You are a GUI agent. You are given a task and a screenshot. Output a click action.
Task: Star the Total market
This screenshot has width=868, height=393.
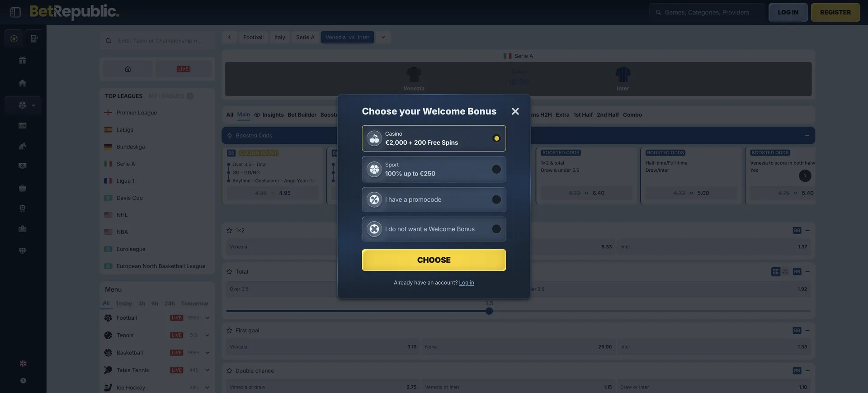point(229,272)
